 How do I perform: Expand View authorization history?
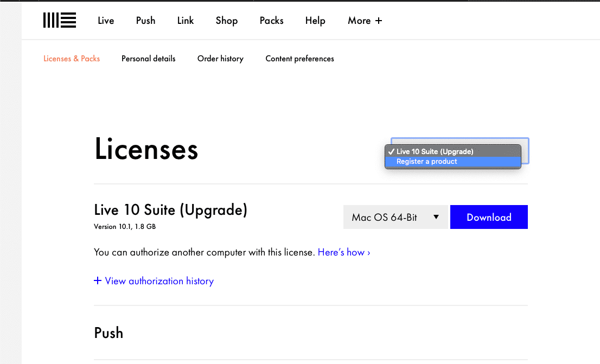coord(154,281)
